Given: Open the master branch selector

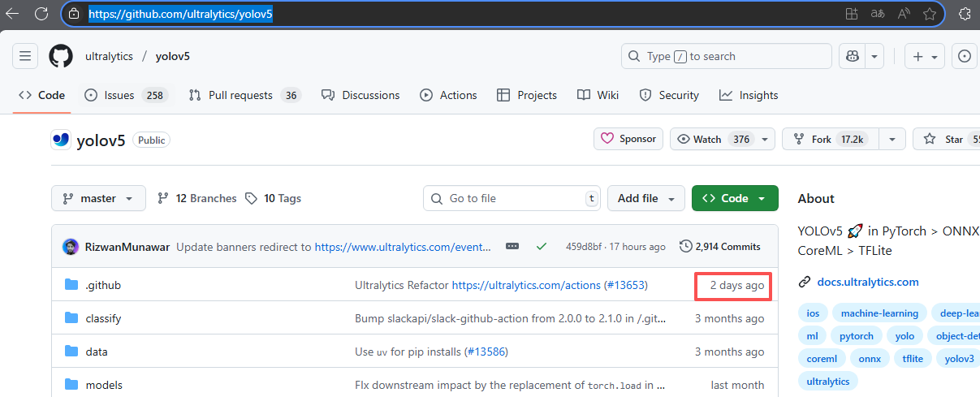Looking at the screenshot, I should [x=98, y=198].
